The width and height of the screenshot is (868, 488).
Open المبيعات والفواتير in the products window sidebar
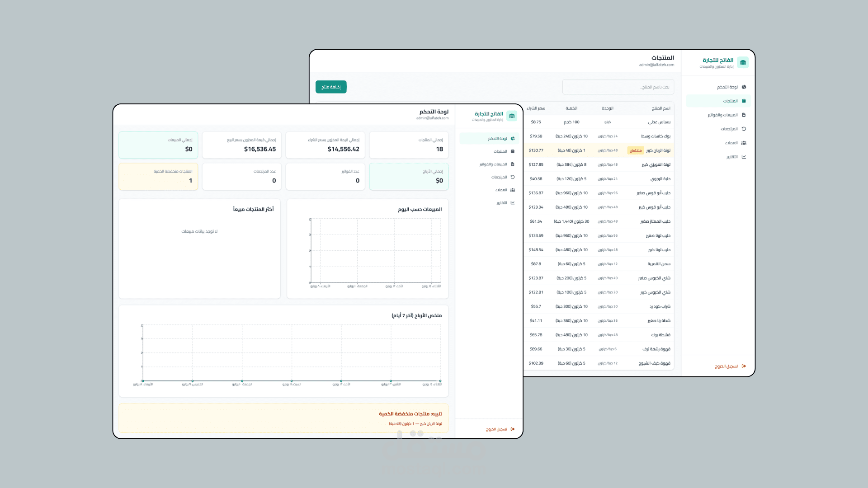(x=718, y=115)
